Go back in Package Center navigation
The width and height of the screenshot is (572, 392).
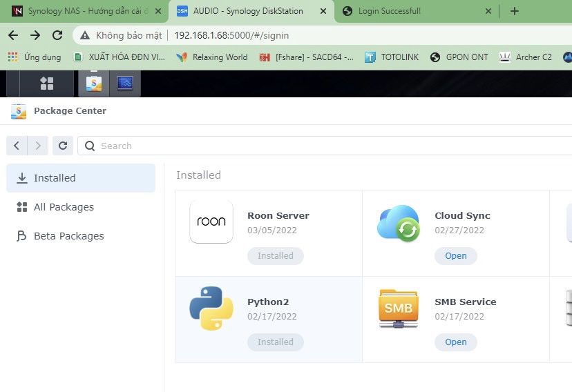click(17, 146)
